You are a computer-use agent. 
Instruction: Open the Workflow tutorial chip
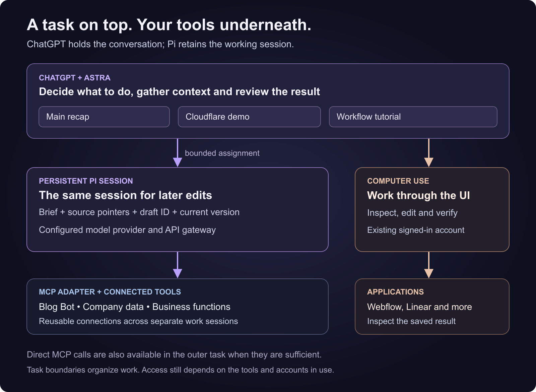click(x=413, y=117)
